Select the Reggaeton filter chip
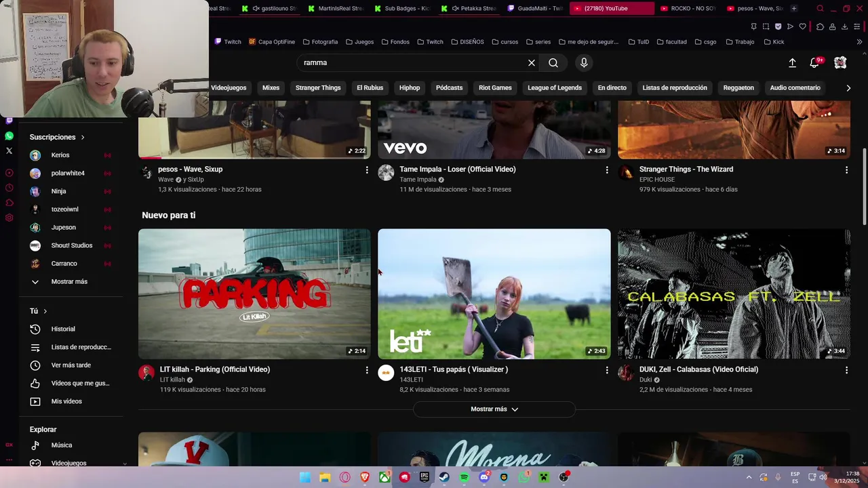 [738, 87]
